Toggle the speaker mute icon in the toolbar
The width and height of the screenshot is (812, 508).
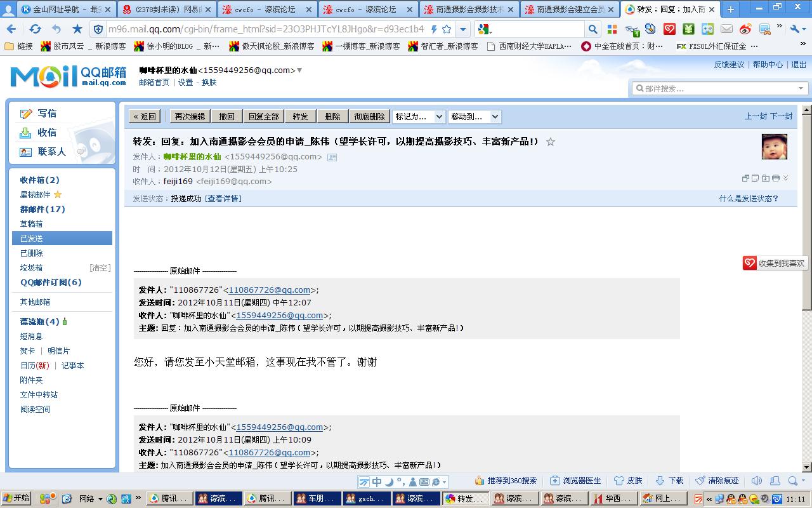coord(756,481)
